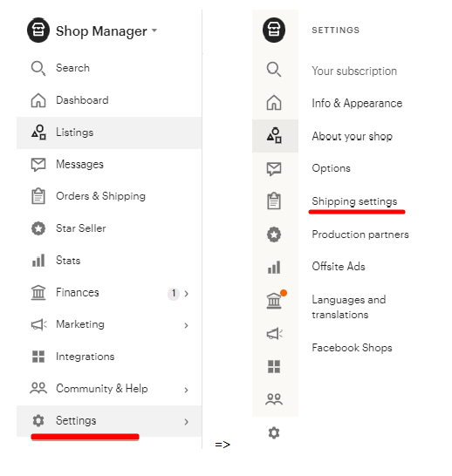
Task: Select Orders & Shipping in the sidebar
Action: [109, 196]
